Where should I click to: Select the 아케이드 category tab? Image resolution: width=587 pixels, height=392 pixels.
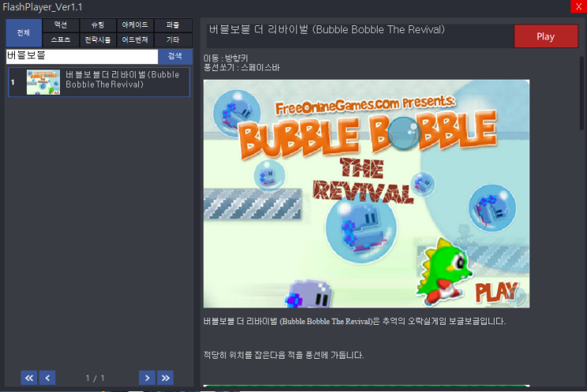click(x=135, y=25)
